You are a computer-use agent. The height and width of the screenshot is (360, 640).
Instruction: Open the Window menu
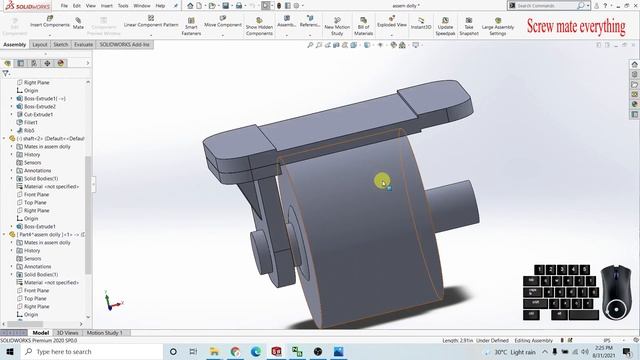pos(142,6)
